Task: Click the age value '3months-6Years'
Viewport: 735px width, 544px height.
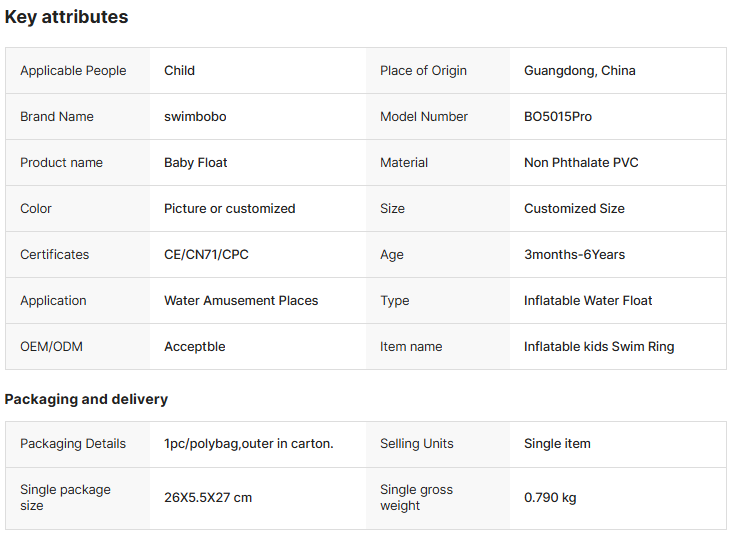Action: pyautogui.click(x=574, y=255)
